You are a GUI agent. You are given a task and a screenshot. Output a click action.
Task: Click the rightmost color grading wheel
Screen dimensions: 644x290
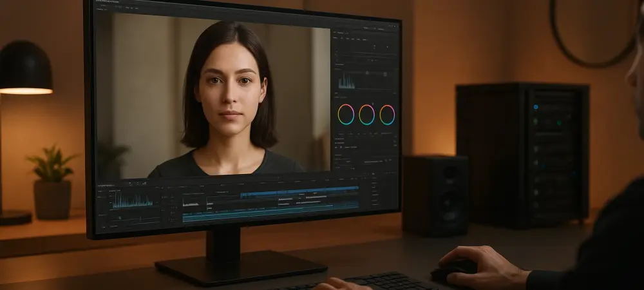point(387,115)
